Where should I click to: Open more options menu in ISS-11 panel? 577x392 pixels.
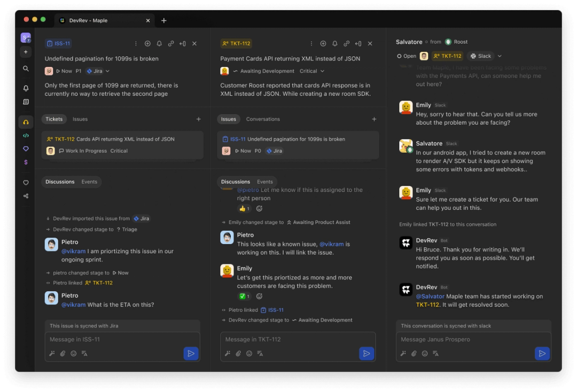coord(136,43)
